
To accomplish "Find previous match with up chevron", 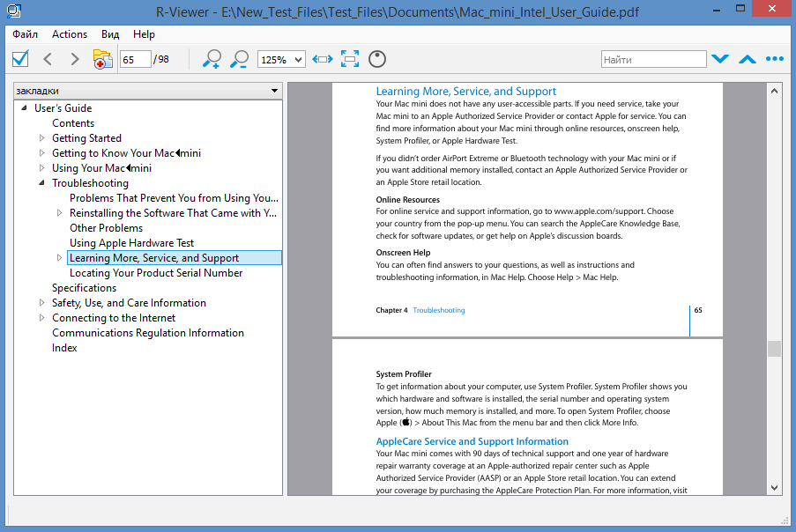I will (748, 59).
